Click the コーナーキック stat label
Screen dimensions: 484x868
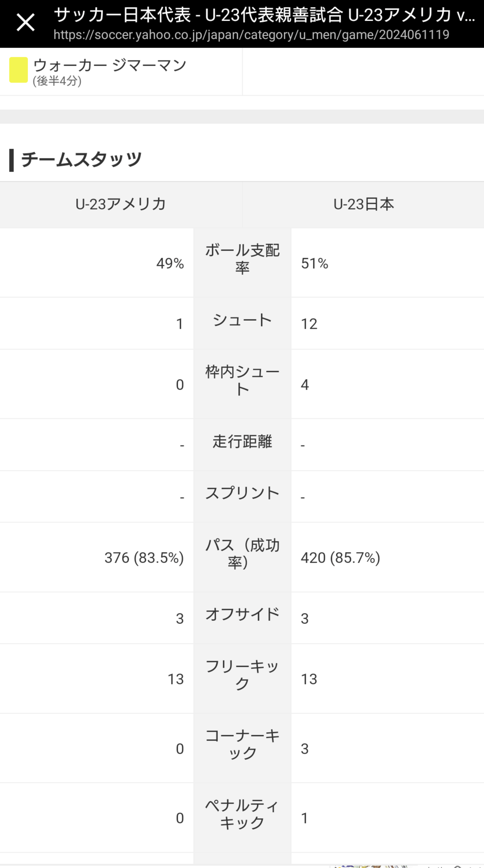point(242,745)
